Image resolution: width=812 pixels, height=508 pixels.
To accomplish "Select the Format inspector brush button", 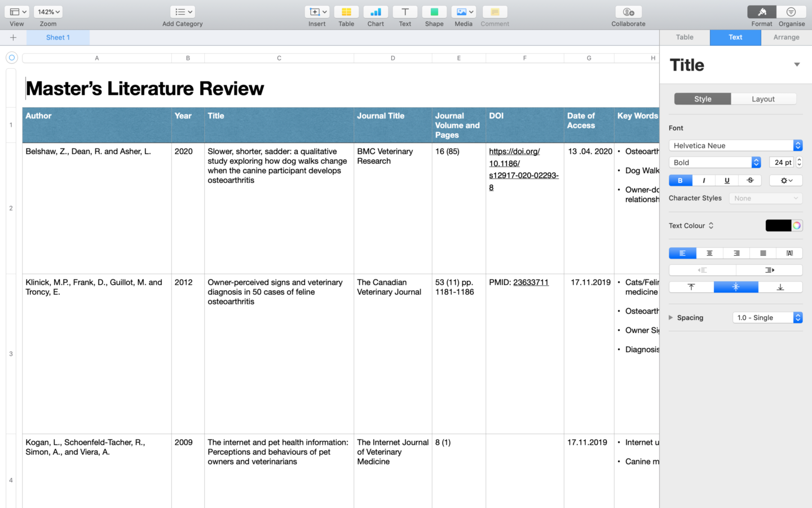I will [762, 12].
